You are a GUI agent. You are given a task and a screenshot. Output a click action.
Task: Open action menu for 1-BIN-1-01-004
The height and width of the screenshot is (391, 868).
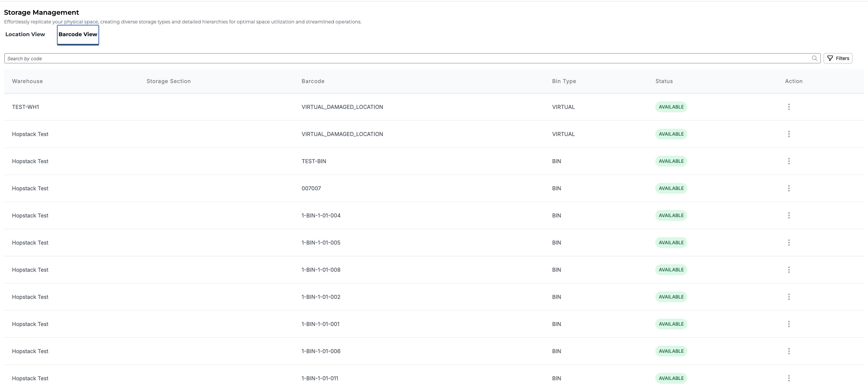(789, 215)
